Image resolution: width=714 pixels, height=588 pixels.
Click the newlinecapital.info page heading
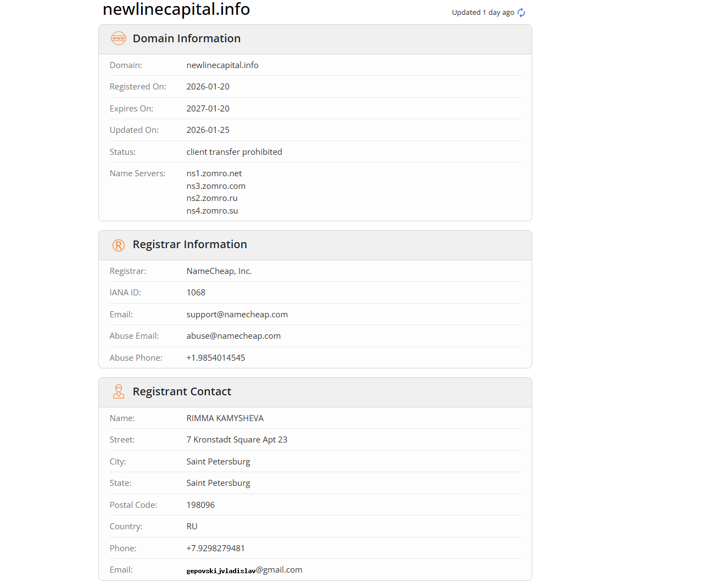click(x=176, y=9)
